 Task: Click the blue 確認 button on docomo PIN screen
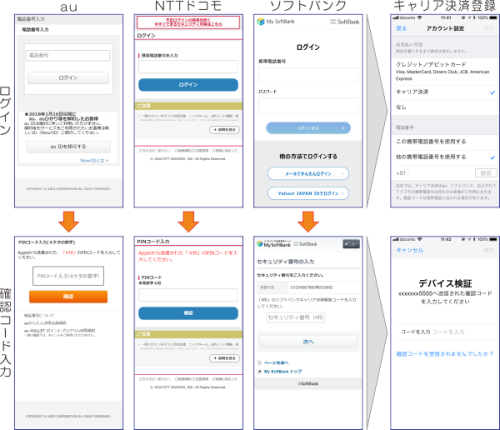[188, 313]
